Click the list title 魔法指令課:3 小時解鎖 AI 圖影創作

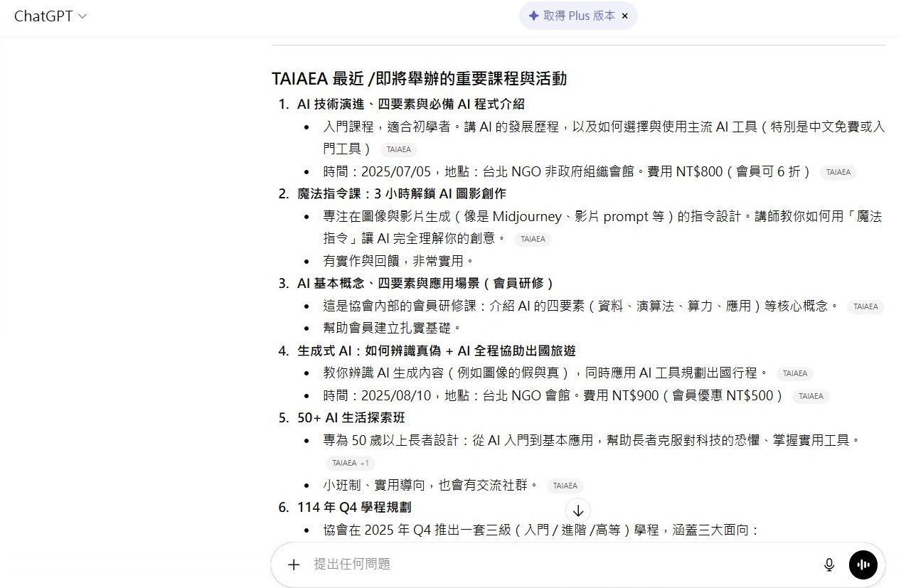(401, 193)
